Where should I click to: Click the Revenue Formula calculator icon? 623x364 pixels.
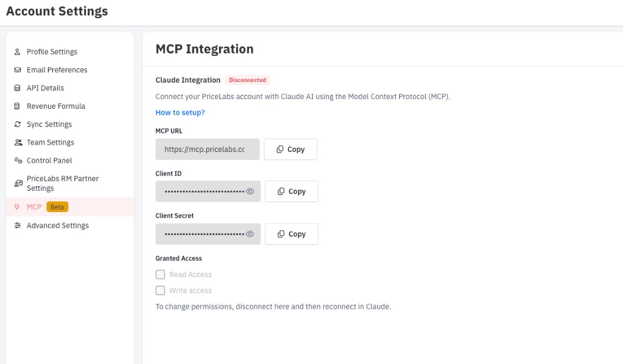tap(16, 106)
